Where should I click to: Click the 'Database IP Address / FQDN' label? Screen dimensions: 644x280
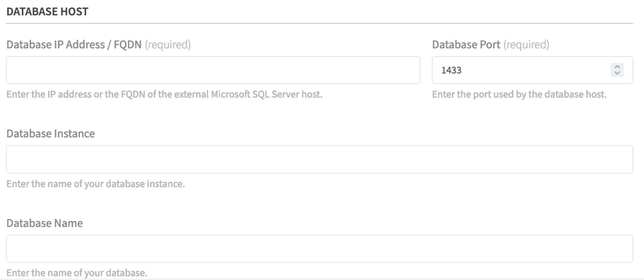click(74, 45)
